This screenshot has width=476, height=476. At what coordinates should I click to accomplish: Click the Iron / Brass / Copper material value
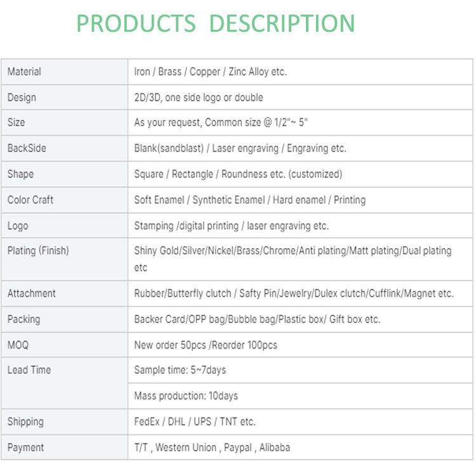(x=210, y=72)
